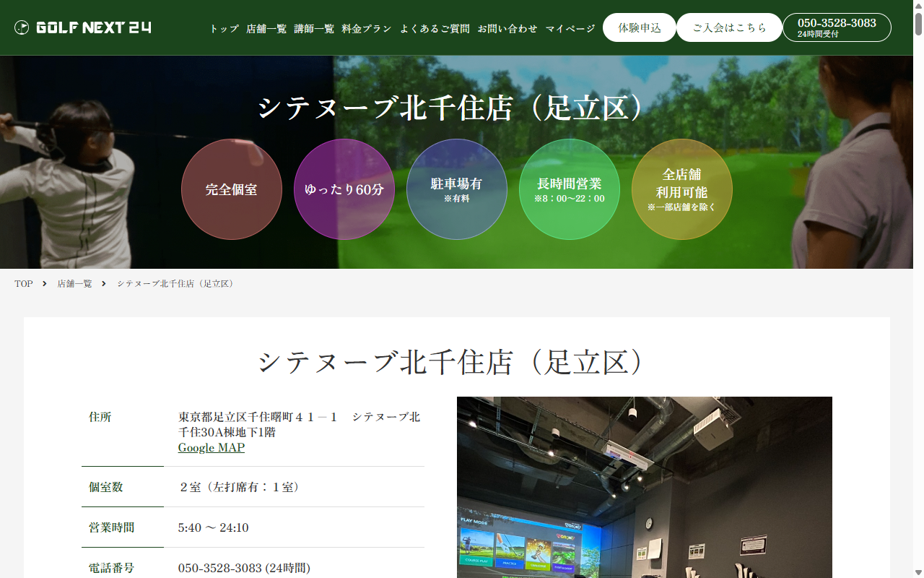Go to マイページ

pyautogui.click(x=570, y=29)
